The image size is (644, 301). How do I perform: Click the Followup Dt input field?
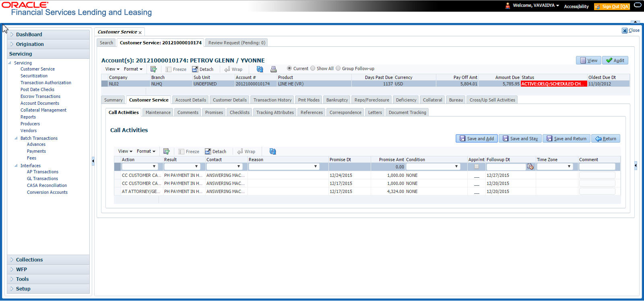click(x=506, y=166)
